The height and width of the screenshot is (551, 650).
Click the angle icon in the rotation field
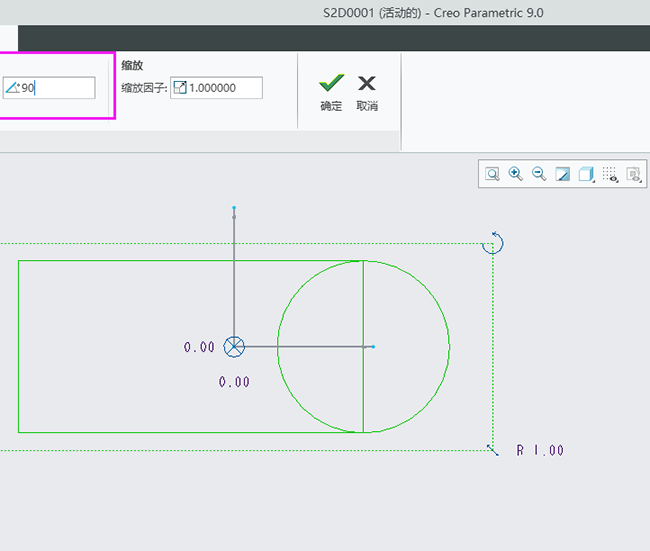click(13, 88)
